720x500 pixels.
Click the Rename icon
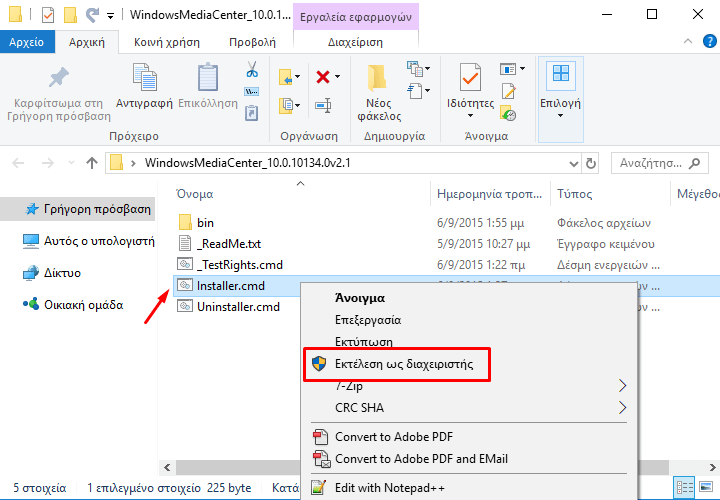tap(323, 106)
